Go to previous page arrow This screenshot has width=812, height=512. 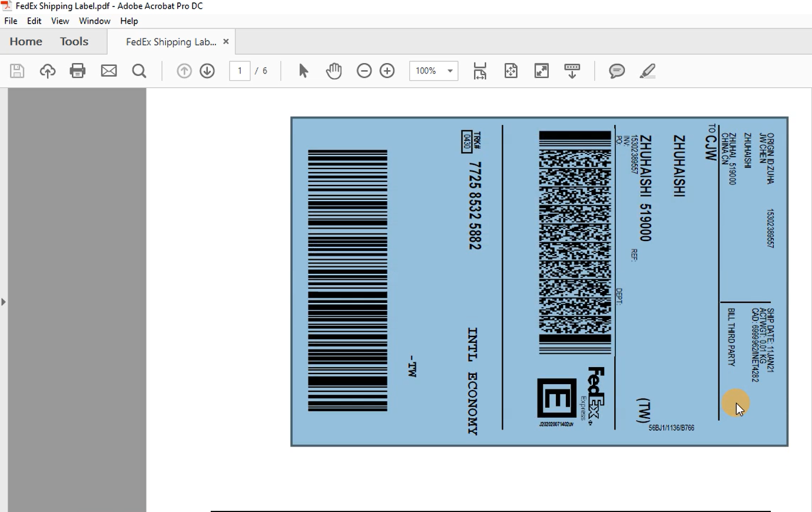184,71
